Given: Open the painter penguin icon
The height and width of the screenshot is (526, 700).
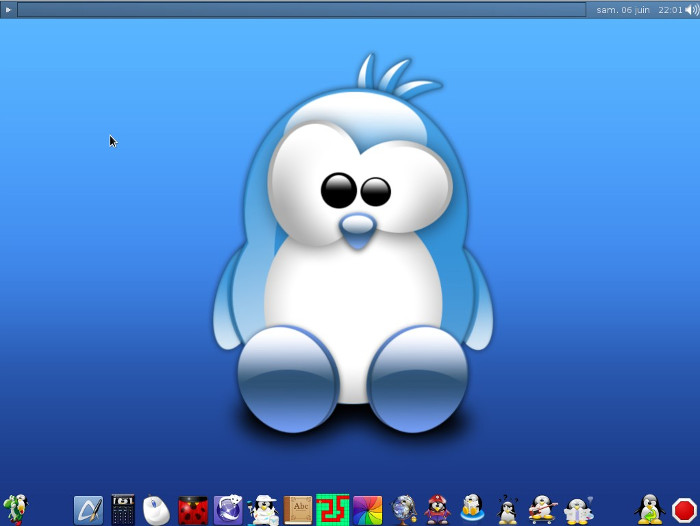Looking at the screenshot, I should pos(263,510).
